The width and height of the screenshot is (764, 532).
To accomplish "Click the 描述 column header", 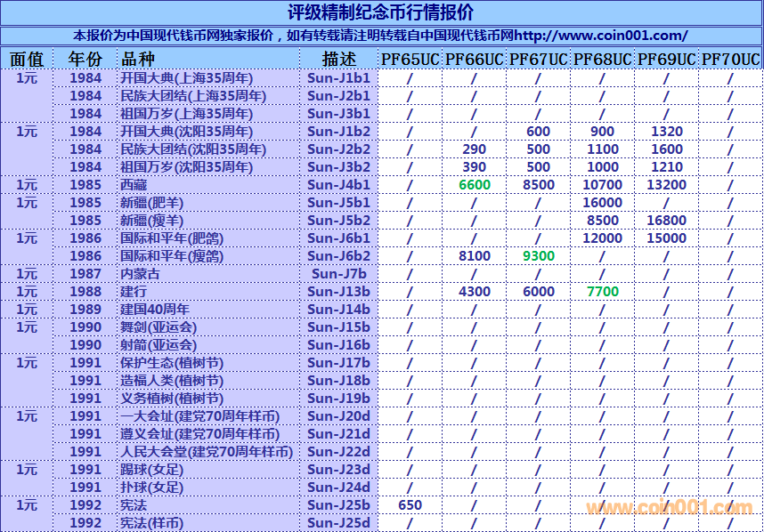I will (338, 60).
